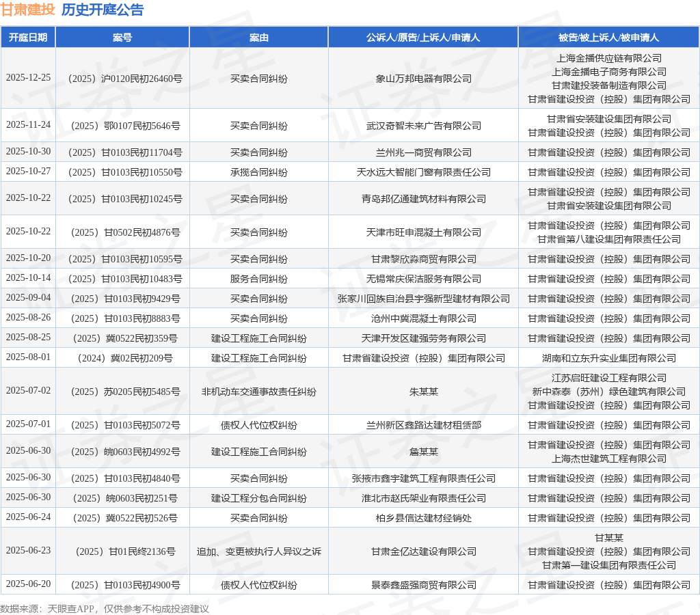Click plaintiff 詹某某
This screenshot has height=615, width=700.
[x=424, y=452]
